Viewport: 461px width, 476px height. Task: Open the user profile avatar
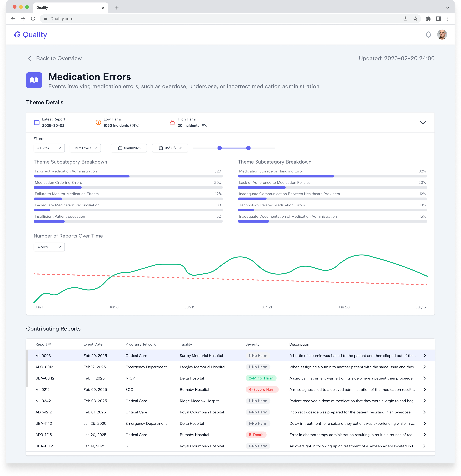pyautogui.click(x=442, y=35)
